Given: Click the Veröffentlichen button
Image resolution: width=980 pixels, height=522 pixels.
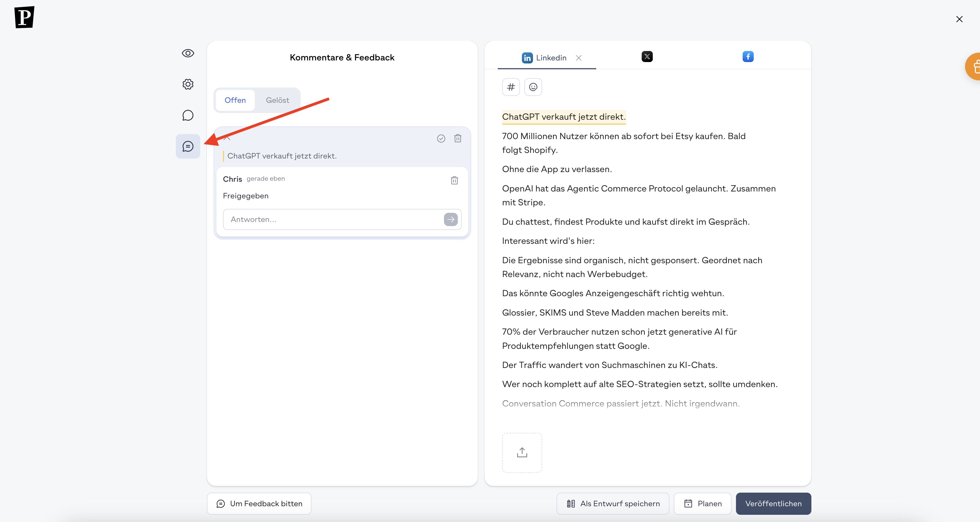Looking at the screenshot, I should tap(773, 503).
